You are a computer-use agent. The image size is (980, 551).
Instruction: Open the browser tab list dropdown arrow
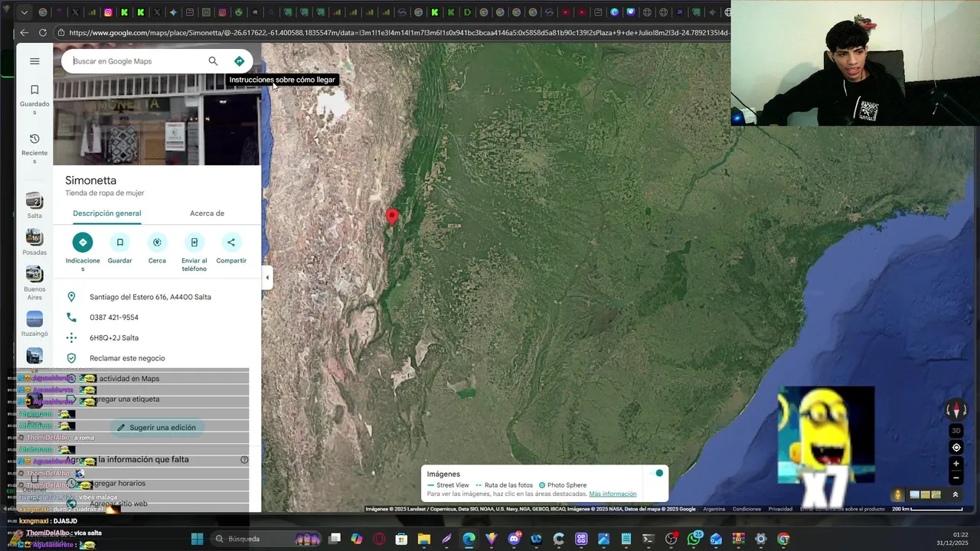tap(24, 12)
